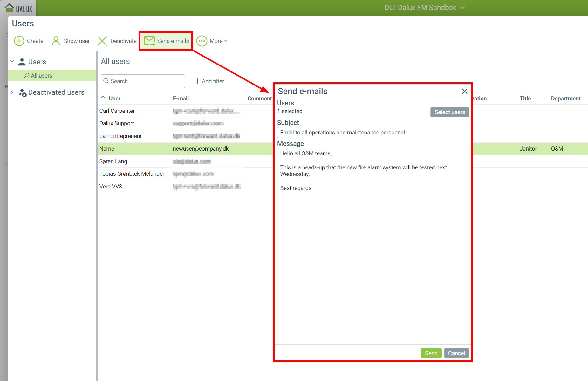This screenshot has width=588, height=381.
Task: Click the Dalux home logo icon
Action: pyautogui.click(x=10, y=8)
